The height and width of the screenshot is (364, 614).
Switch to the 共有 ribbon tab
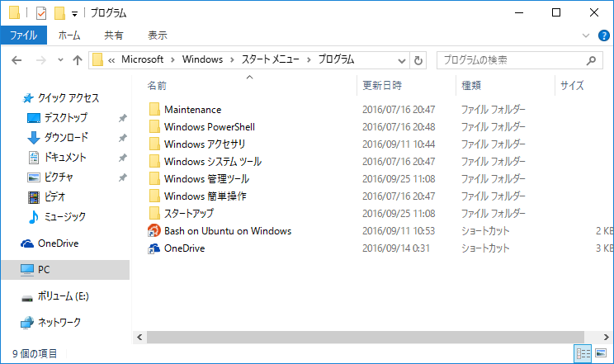pos(114,35)
